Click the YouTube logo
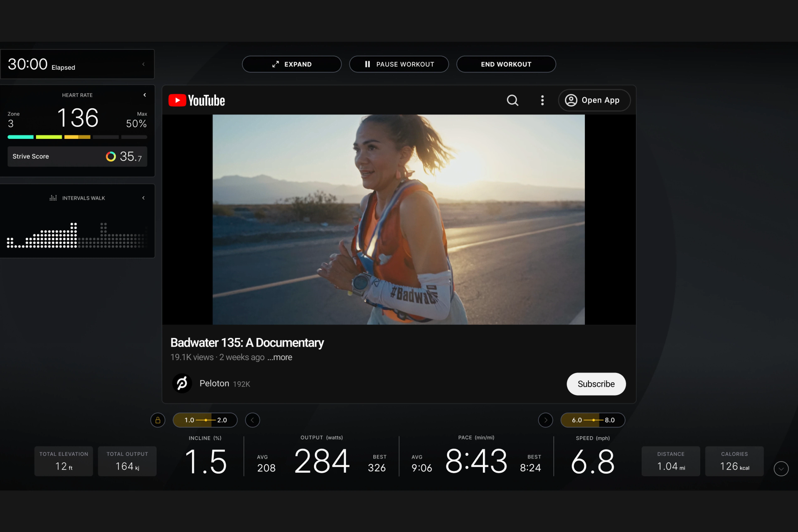798x532 pixels. point(196,100)
